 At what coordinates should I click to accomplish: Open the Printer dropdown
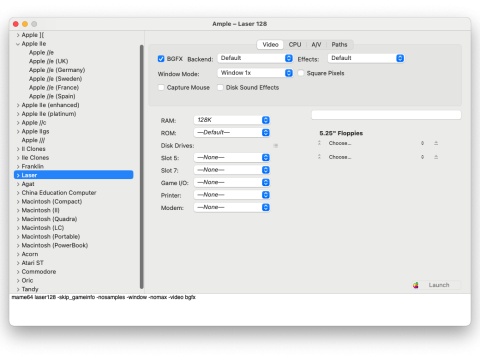(x=232, y=195)
